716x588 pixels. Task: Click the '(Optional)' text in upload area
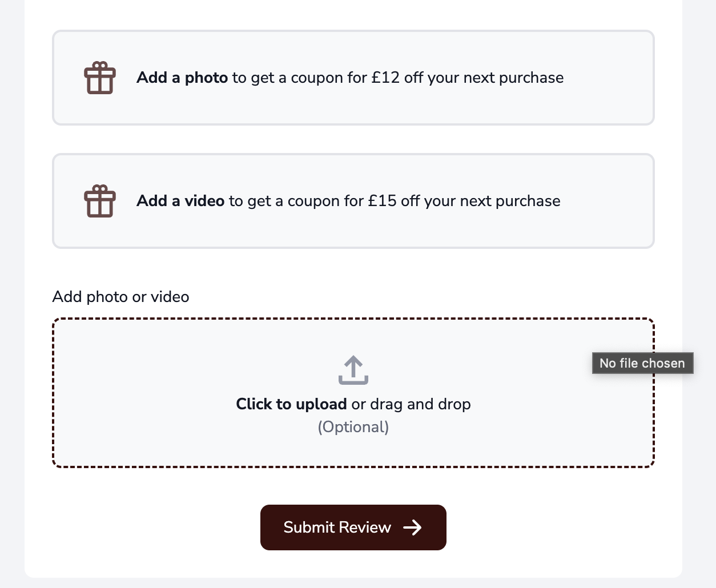click(353, 427)
